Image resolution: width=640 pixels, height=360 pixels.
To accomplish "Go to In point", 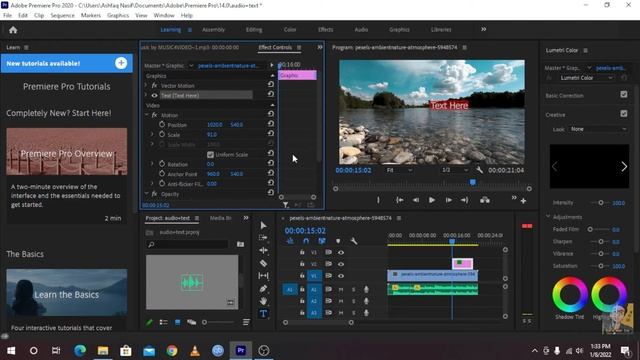I will pos(400,200).
